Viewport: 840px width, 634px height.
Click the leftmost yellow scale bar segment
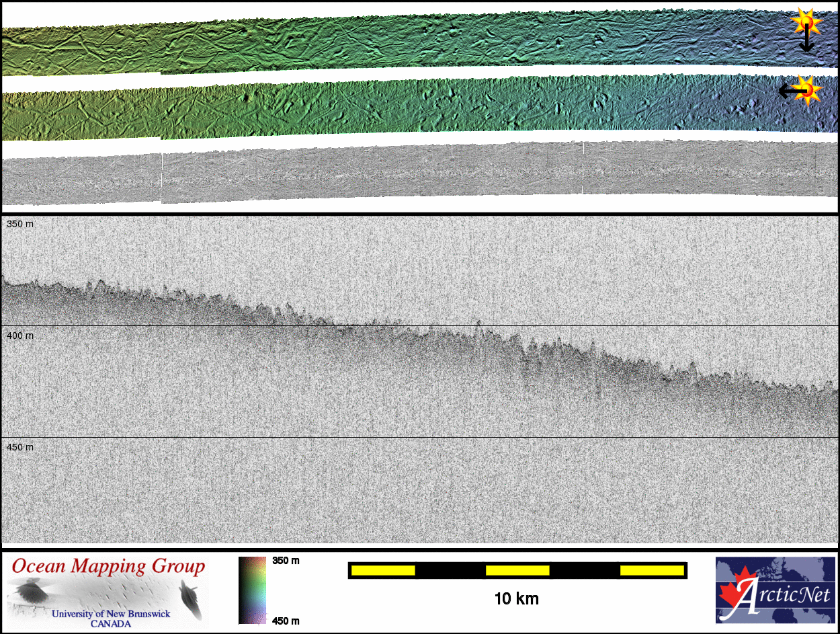click(383, 571)
